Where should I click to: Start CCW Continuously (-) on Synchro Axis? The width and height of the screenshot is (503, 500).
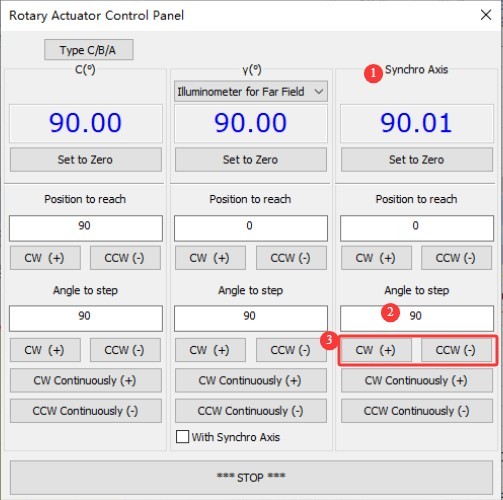pyautogui.click(x=417, y=411)
